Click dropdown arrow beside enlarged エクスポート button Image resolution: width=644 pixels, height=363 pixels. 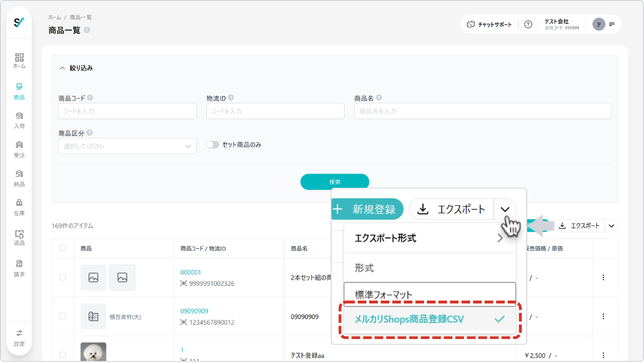pos(505,209)
